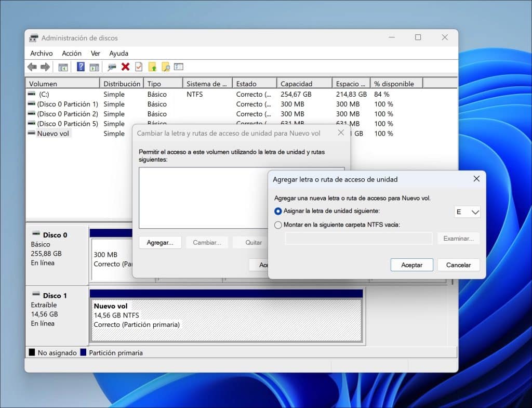The width and height of the screenshot is (532, 408).
Task: Click the Agregar... button
Action: coord(160,243)
